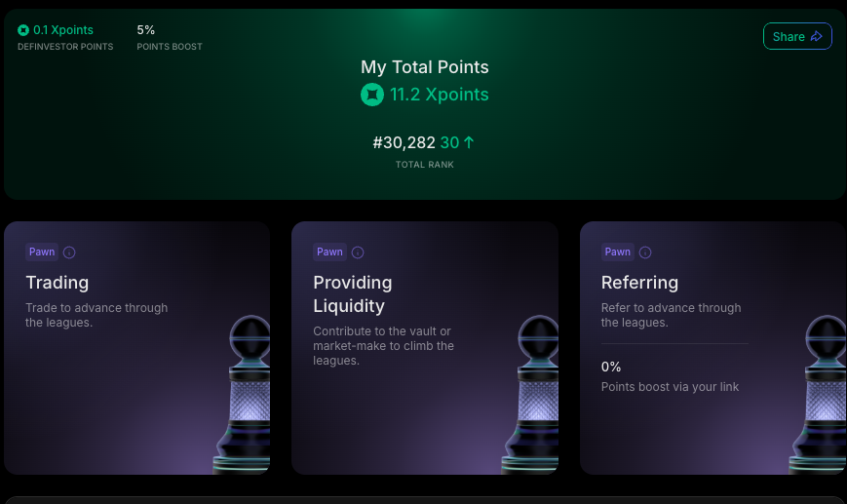Click the Pawn badge on Referring card
The height and width of the screenshot is (504, 847).
(618, 252)
